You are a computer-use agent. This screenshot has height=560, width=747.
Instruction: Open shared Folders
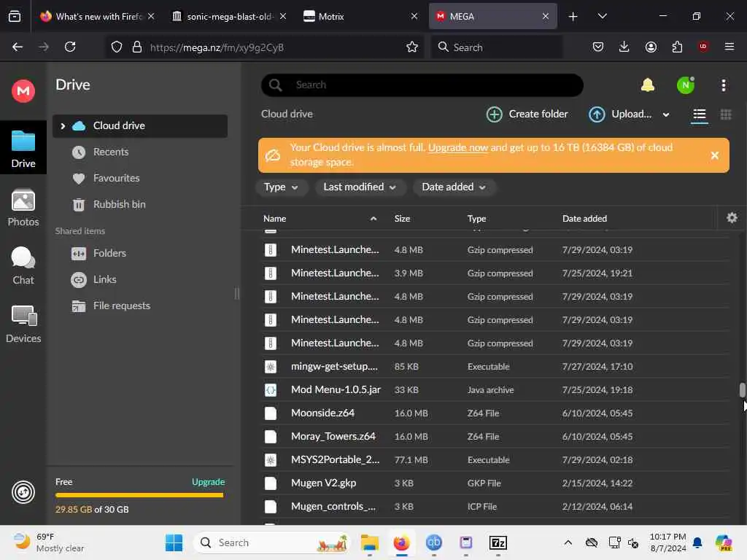(x=109, y=253)
